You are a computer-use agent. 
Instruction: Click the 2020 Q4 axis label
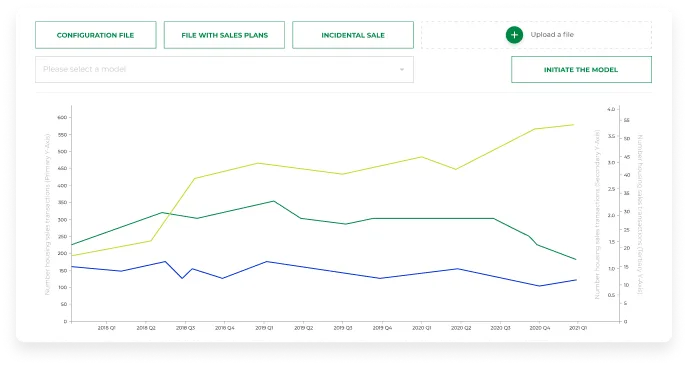coord(539,328)
